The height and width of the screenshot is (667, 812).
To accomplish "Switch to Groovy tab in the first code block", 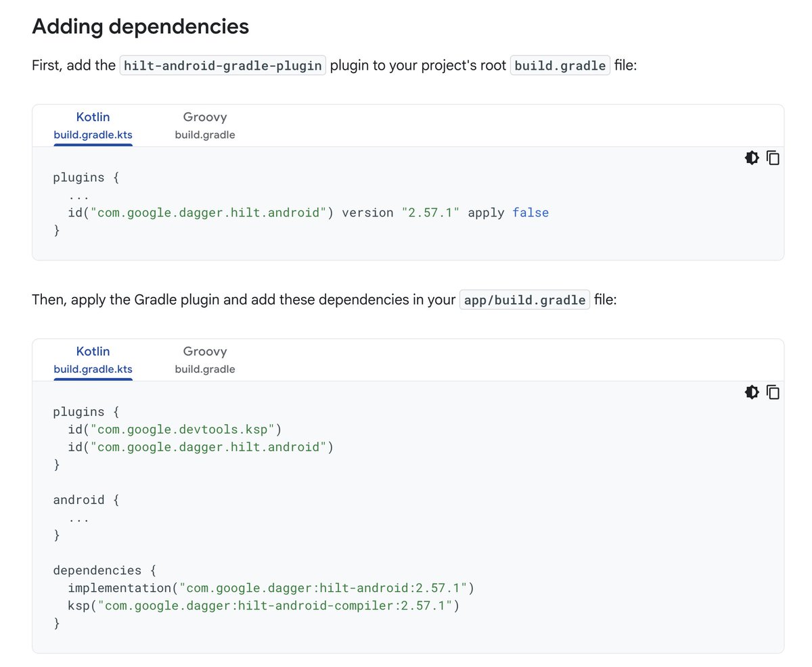I will (205, 125).
